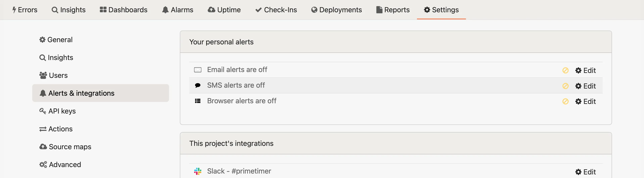Click the Slack logo next to #primetimer
This screenshot has width=644, height=178.
pyautogui.click(x=198, y=171)
